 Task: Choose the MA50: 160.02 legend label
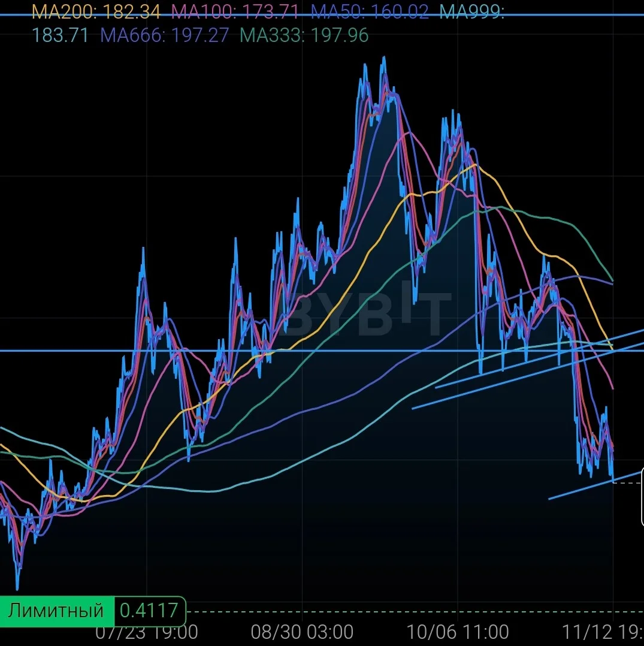click(370, 12)
